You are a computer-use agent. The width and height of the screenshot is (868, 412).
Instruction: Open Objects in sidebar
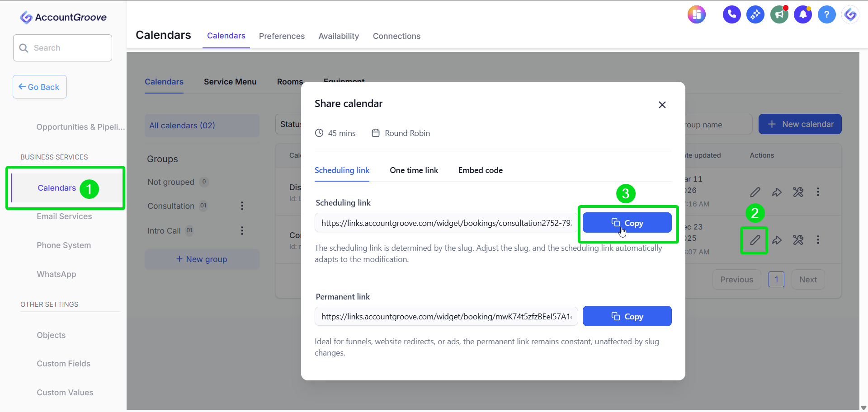pyautogui.click(x=51, y=335)
